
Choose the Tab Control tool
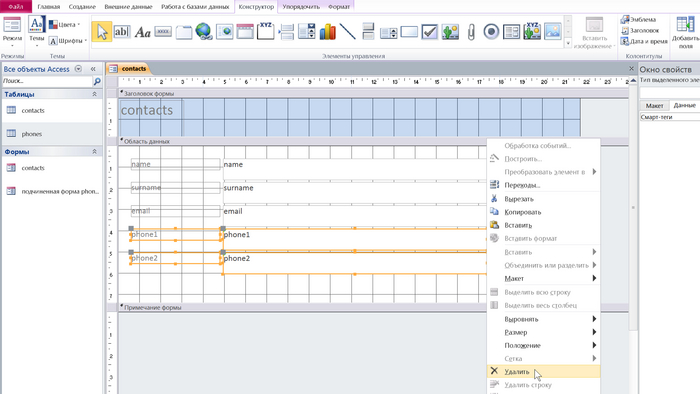click(183, 32)
